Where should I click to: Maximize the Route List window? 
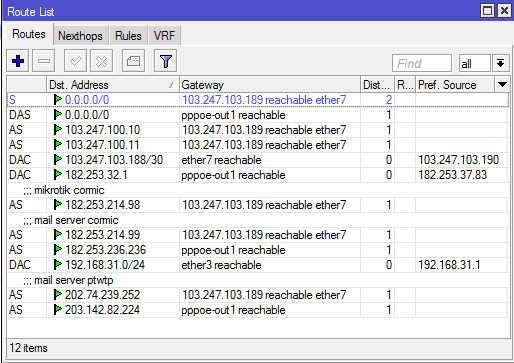[487, 11]
